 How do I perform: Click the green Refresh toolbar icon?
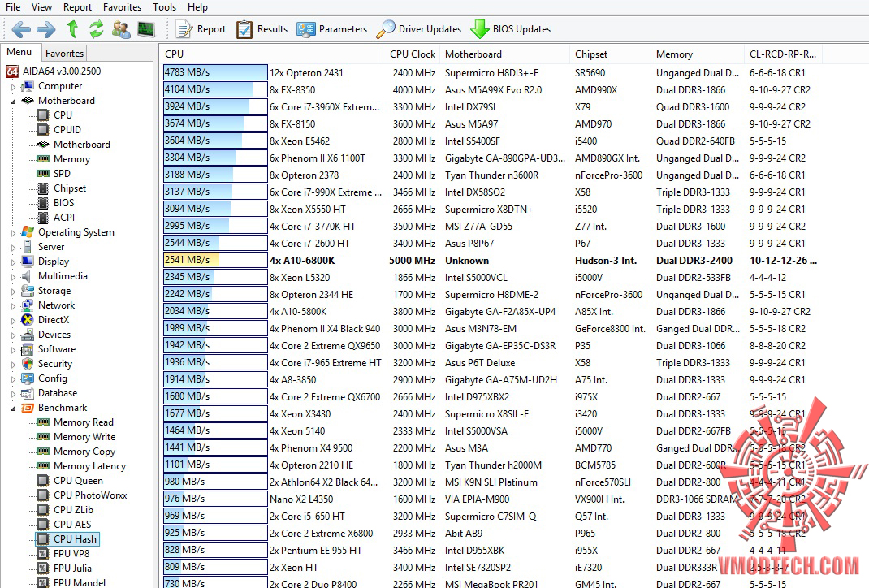tap(97, 28)
